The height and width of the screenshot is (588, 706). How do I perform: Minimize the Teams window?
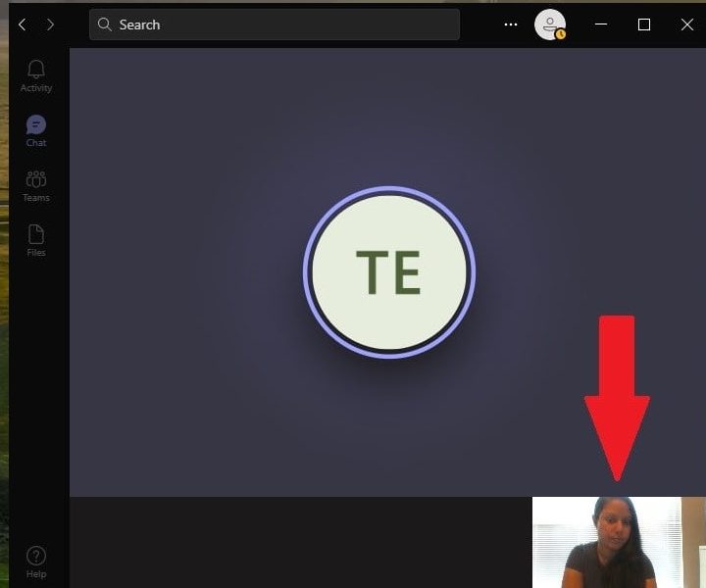coord(601,24)
